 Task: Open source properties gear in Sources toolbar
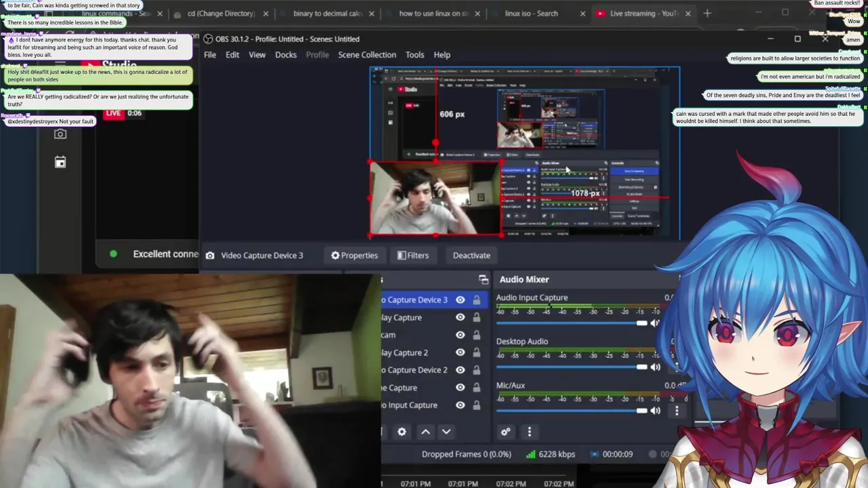pyautogui.click(x=402, y=432)
